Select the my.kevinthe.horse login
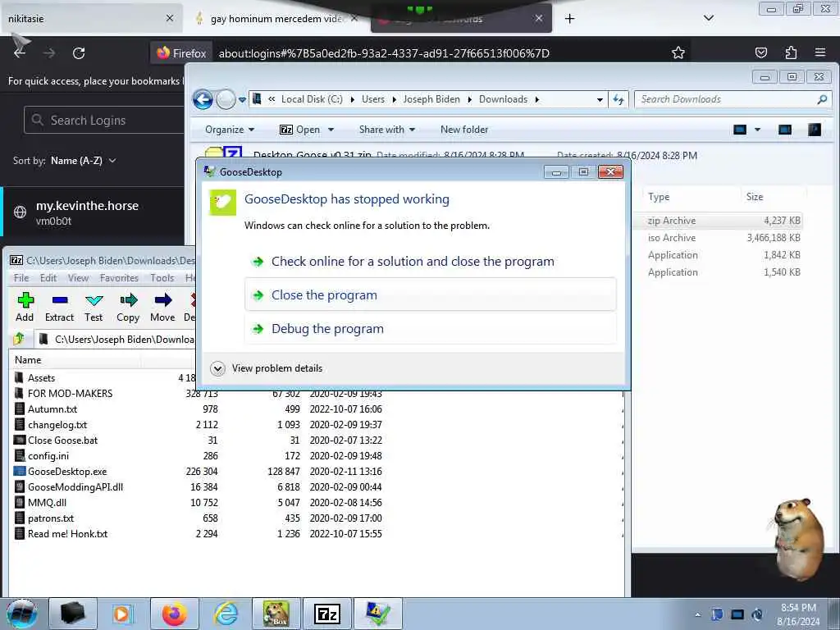The height and width of the screenshot is (630, 840). (x=92, y=212)
